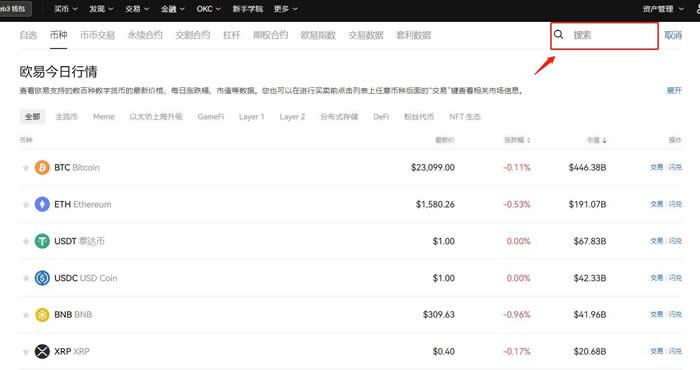Click the Web3 钱包 button

(x=15, y=9)
